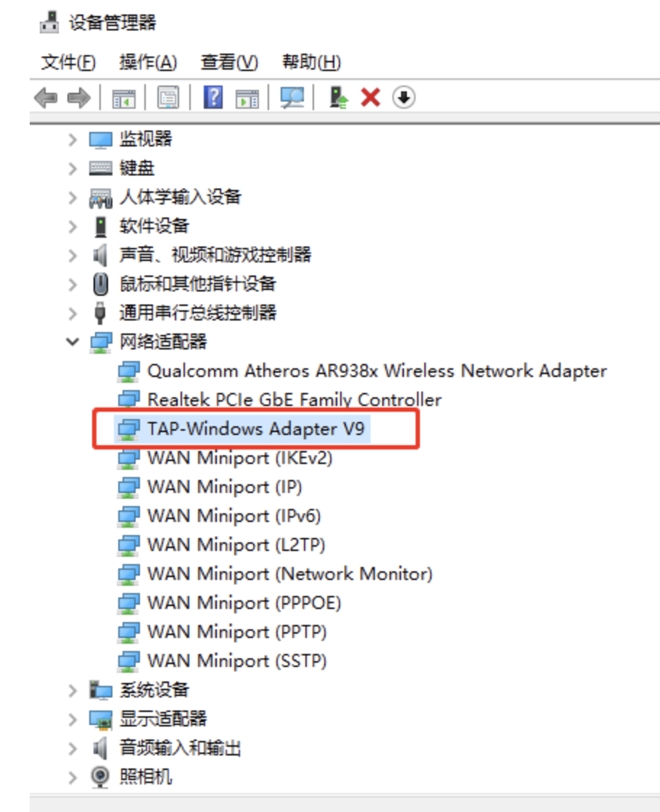
Task: Click show/hide console tree toolbar icon
Action: coord(124,98)
